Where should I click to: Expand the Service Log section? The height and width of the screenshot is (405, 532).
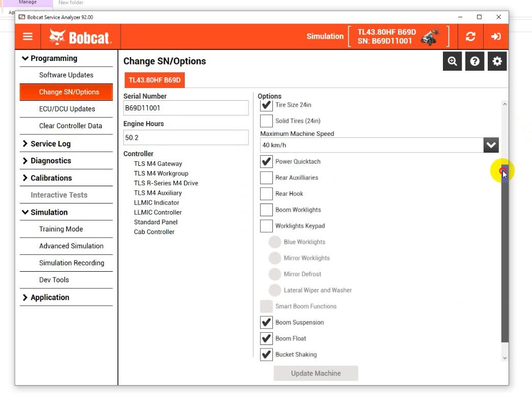66,144
